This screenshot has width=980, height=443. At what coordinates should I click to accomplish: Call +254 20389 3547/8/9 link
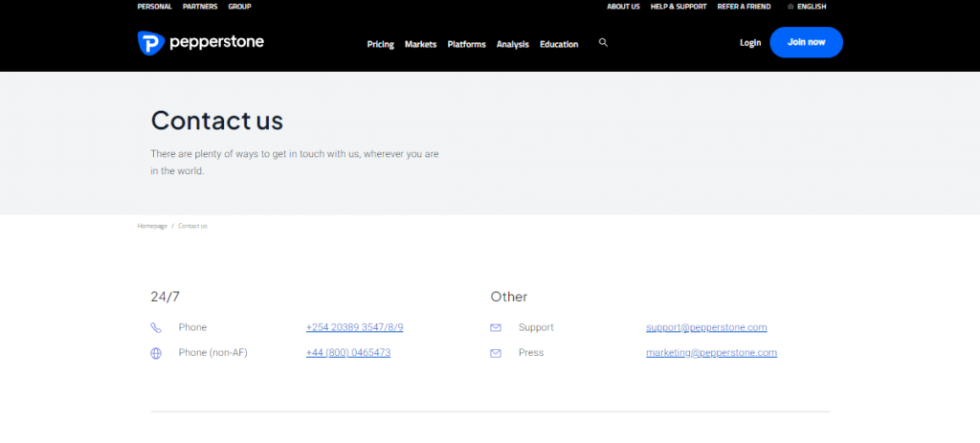[354, 327]
